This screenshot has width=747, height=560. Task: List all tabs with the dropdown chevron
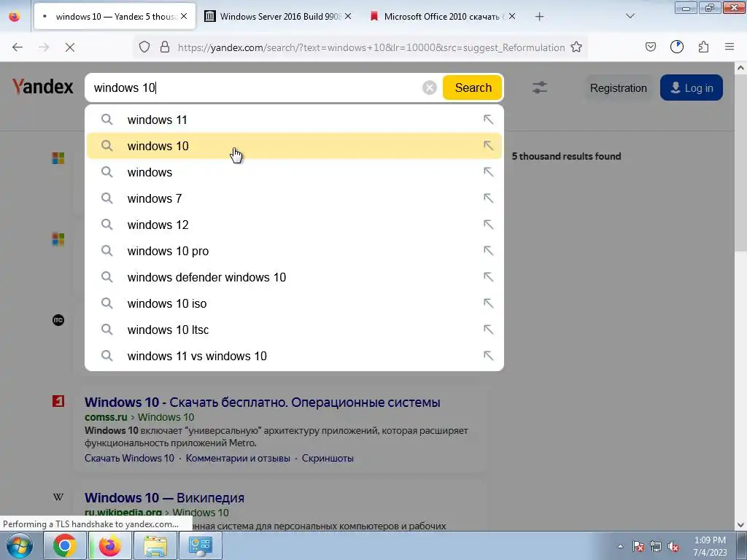pyautogui.click(x=630, y=16)
